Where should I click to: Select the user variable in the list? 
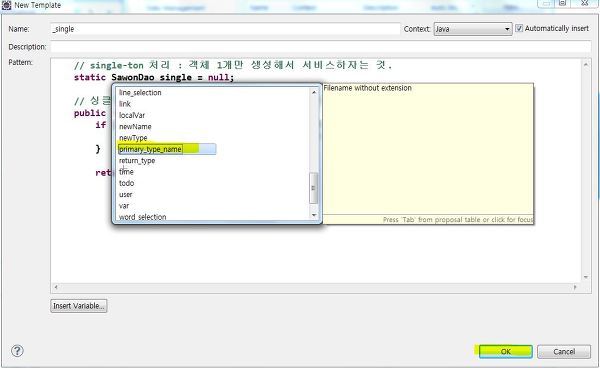(x=126, y=194)
